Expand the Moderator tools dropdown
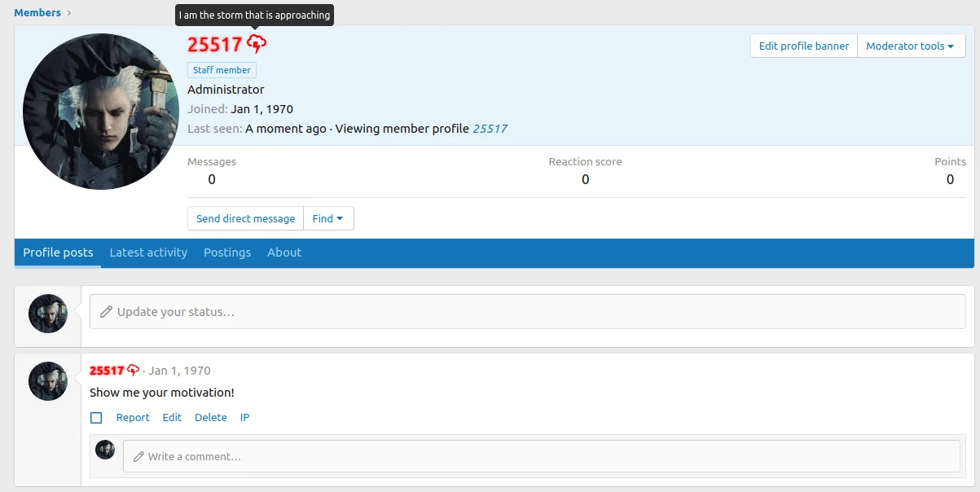Screen dimensions: 980x492 click(x=911, y=46)
